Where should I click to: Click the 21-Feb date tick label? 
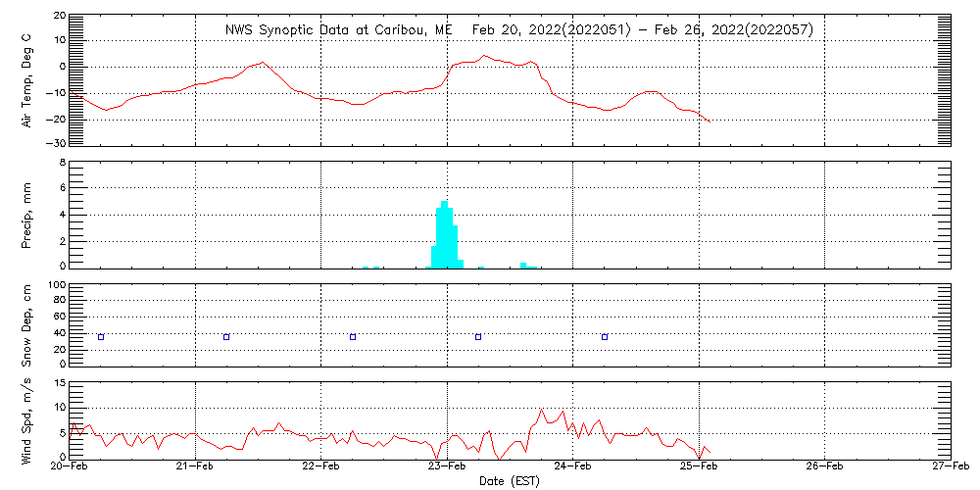(x=196, y=468)
